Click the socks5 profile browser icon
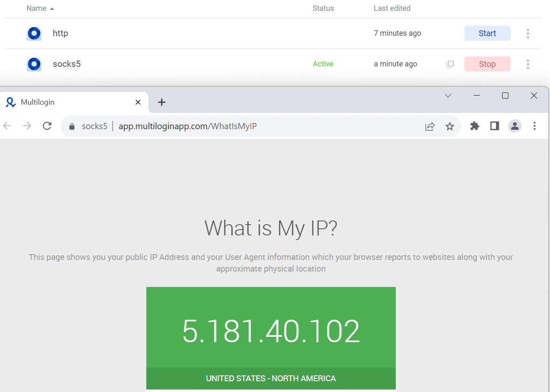 pyautogui.click(x=34, y=64)
